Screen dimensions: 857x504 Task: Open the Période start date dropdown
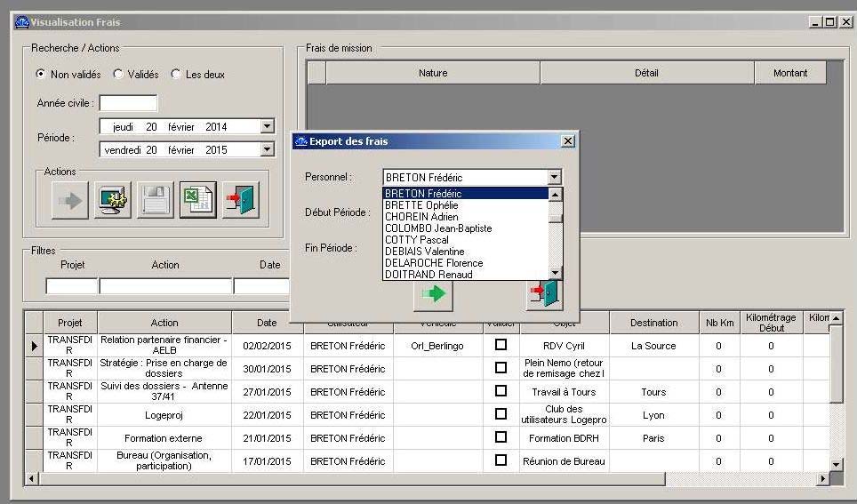267,127
